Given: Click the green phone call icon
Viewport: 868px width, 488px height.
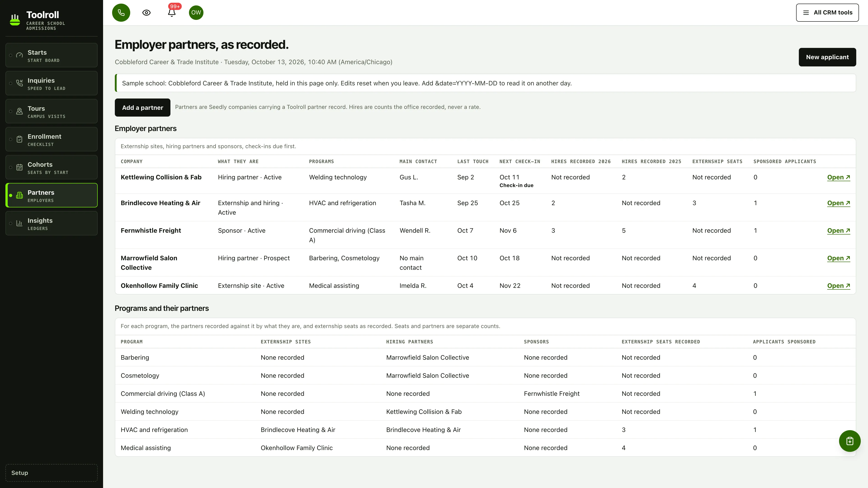Looking at the screenshot, I should coord(121,12).
